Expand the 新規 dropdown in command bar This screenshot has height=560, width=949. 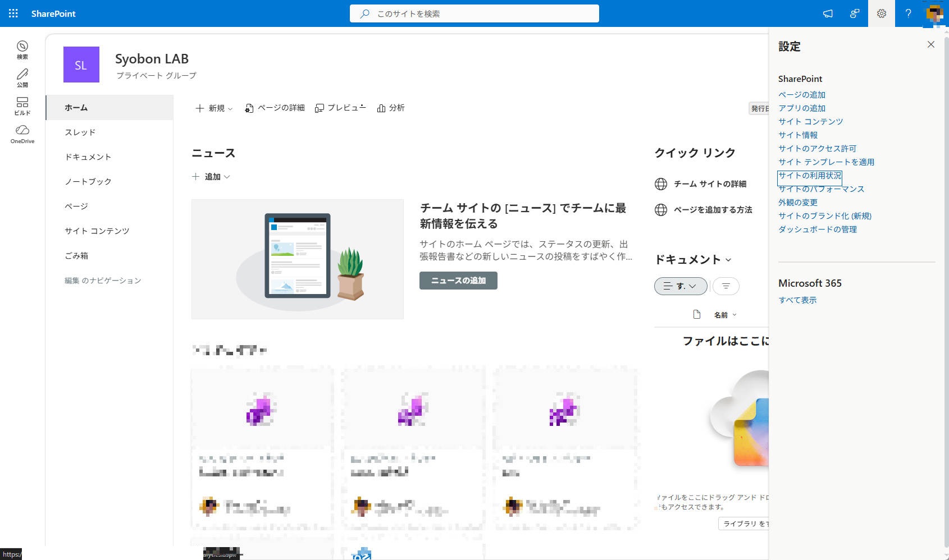click(214, 108)
